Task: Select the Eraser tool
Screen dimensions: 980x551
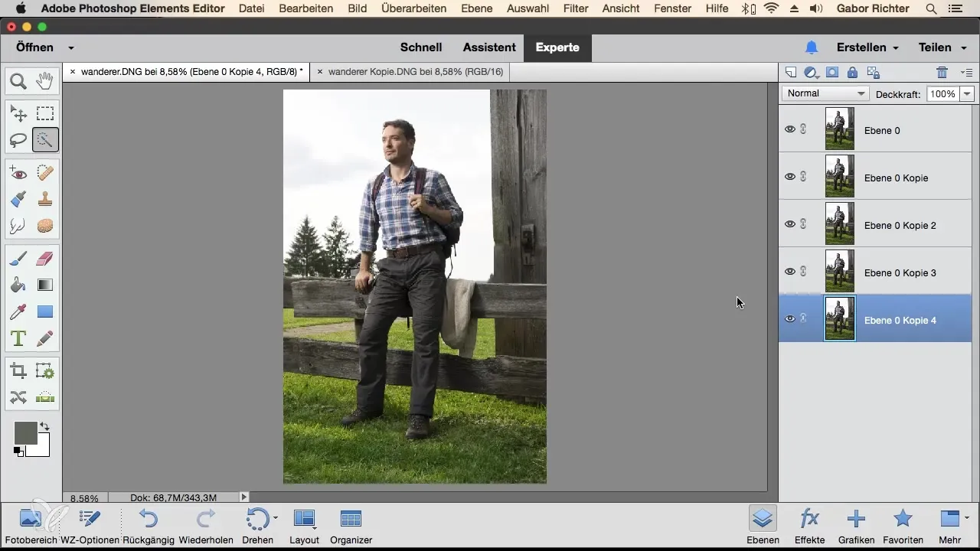Action: click(45, 259)
